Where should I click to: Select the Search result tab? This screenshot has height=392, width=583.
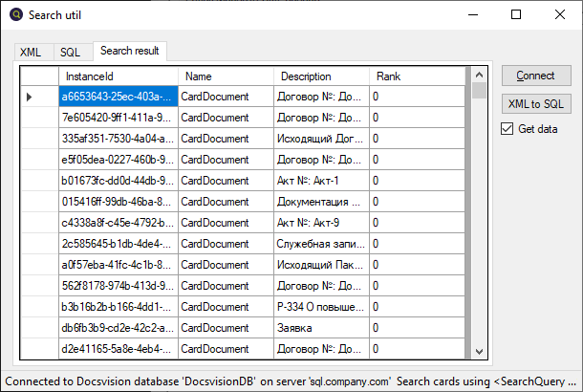[x=131, y=51]
